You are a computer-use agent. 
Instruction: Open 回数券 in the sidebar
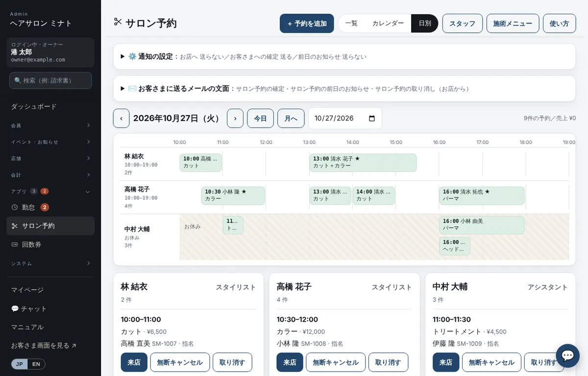point(50,244)
